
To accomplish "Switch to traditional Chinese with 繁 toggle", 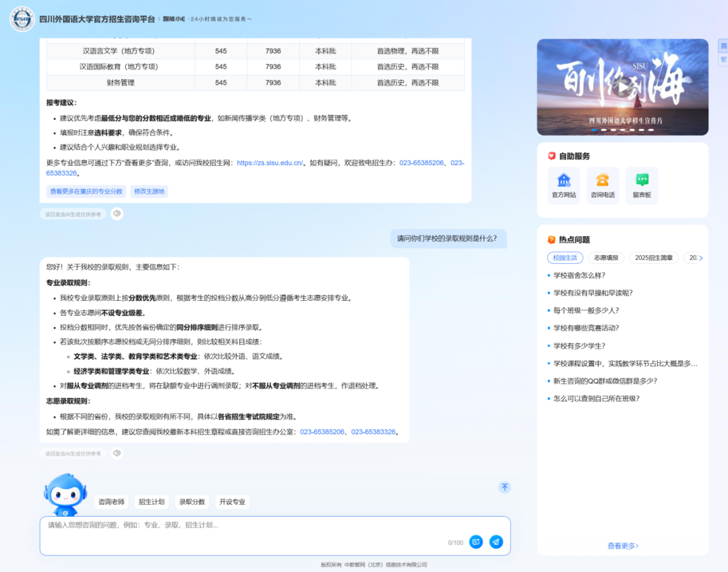I will (x=723, y=59).
